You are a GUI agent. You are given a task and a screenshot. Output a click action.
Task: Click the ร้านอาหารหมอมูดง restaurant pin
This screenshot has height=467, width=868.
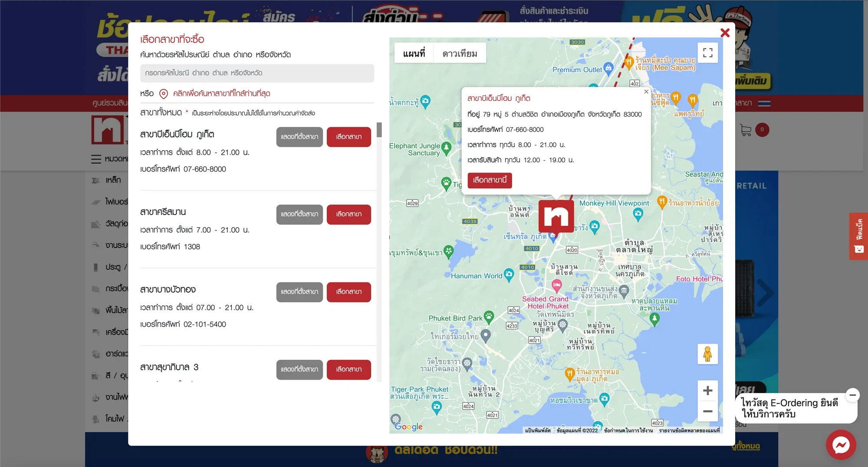(570, 374)
